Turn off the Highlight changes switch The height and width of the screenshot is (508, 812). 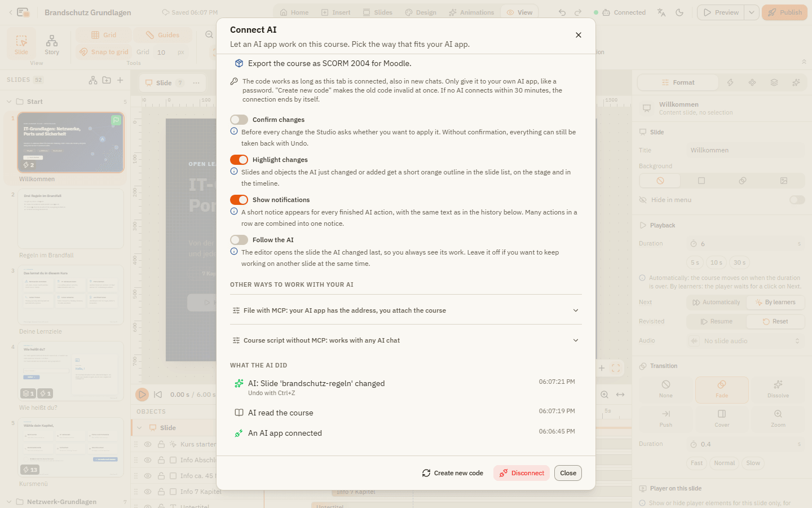pyautogui.click(x=239, y=160)
